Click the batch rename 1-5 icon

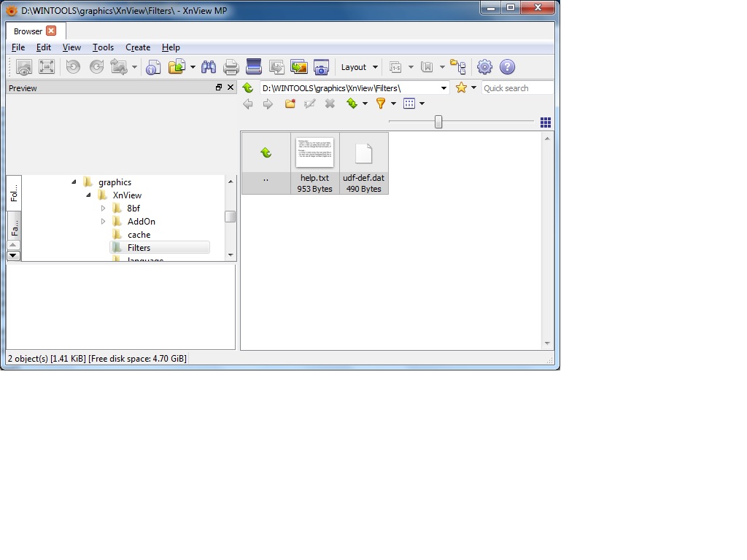click(395, 67)
